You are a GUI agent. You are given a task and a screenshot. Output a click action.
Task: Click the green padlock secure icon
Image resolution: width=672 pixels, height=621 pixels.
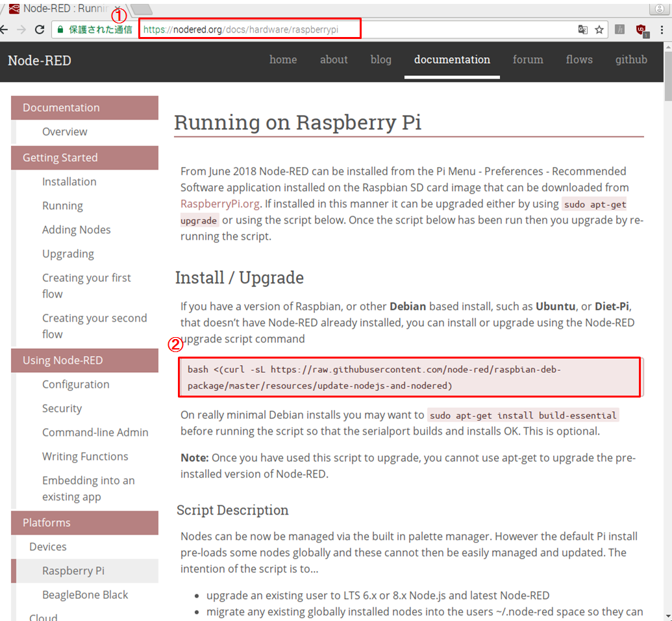pos(60,29)
